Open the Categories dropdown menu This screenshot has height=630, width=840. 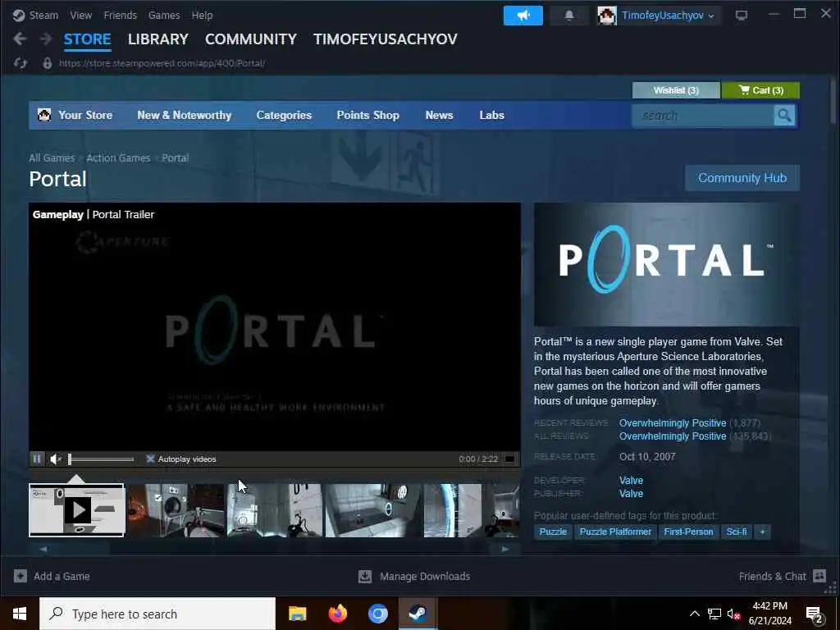(284, 115)
